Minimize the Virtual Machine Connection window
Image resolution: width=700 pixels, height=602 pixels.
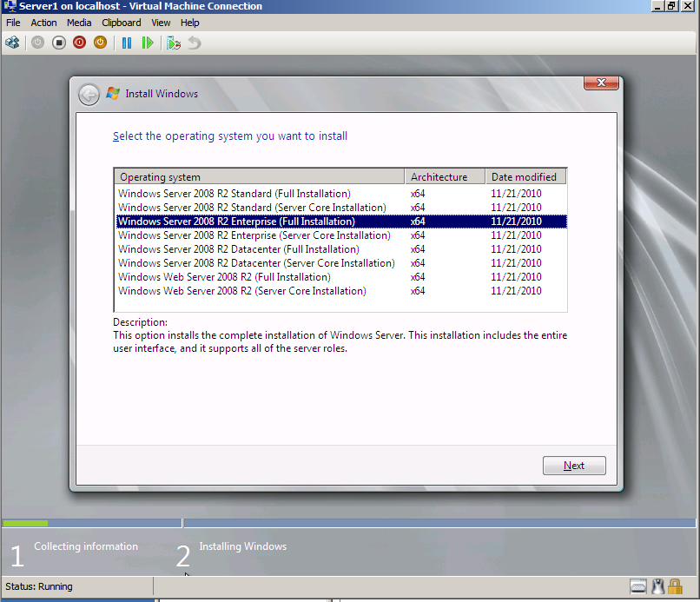pos(657,6)
